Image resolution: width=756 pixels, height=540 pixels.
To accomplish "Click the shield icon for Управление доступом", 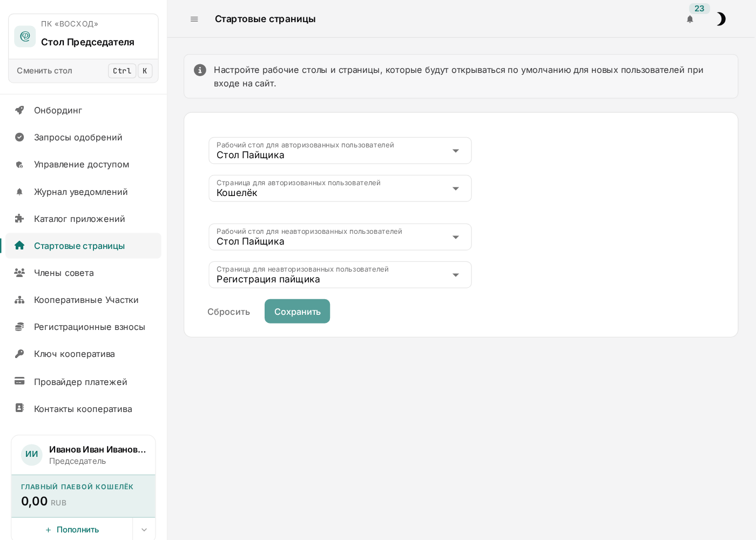I will pyautogui.click(x=19, y=165).
